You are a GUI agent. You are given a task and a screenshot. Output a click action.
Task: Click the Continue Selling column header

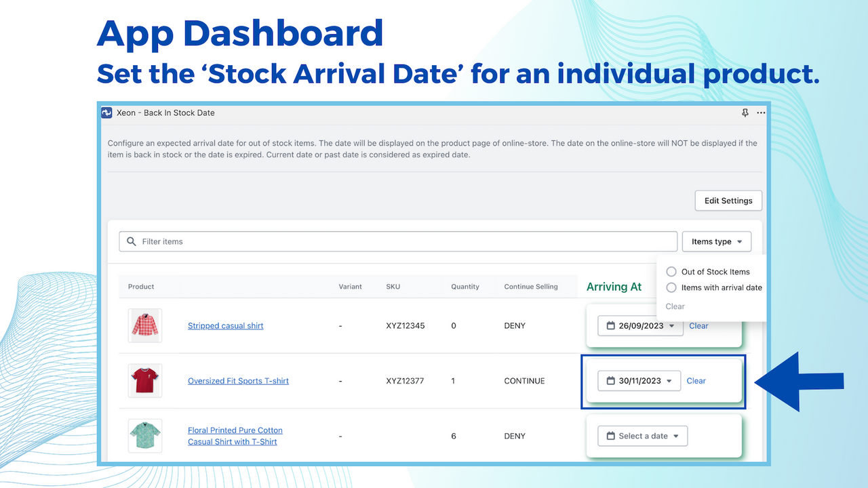(531, 287)
